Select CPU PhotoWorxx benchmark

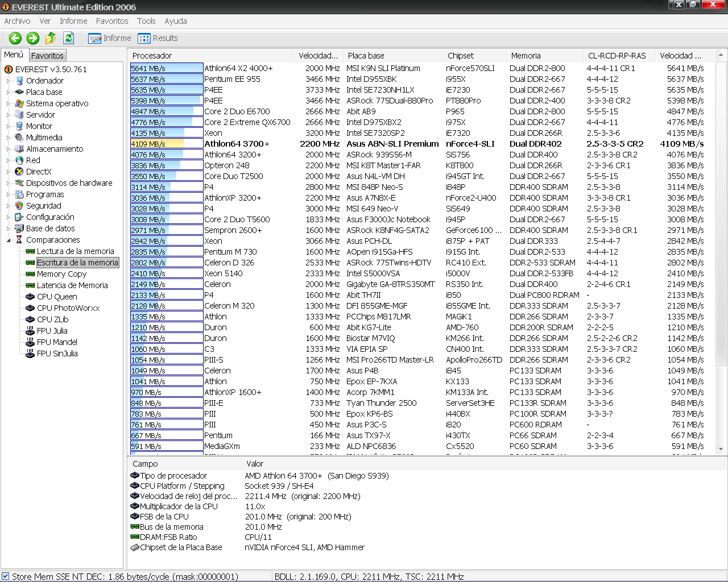click(68, 308)
